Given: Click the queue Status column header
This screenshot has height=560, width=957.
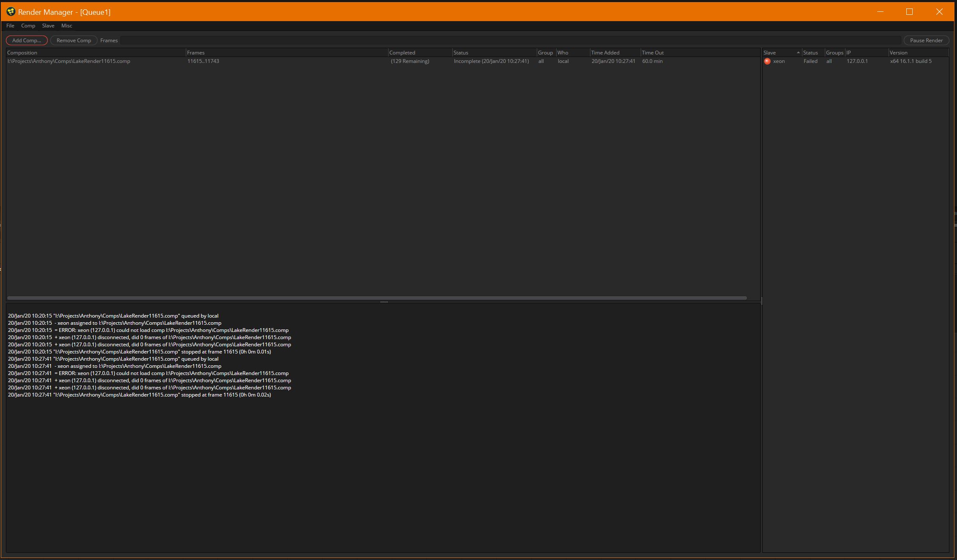Looking at the screenshot, I should pos(494,53).
